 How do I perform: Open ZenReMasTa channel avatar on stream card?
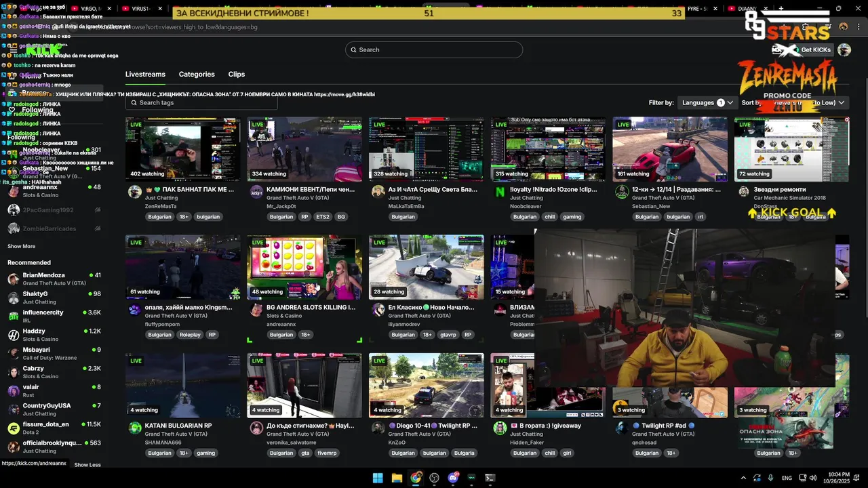point(135,192)
